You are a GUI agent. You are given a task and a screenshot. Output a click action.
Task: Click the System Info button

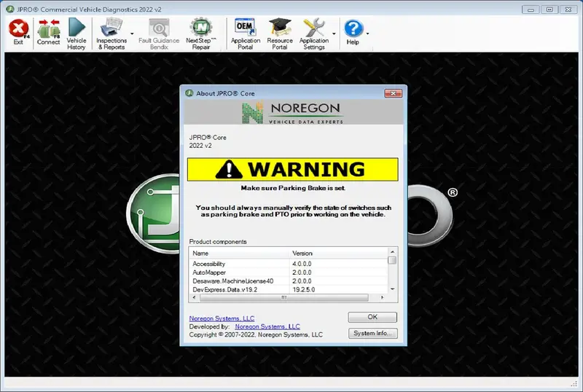(372, 333)
